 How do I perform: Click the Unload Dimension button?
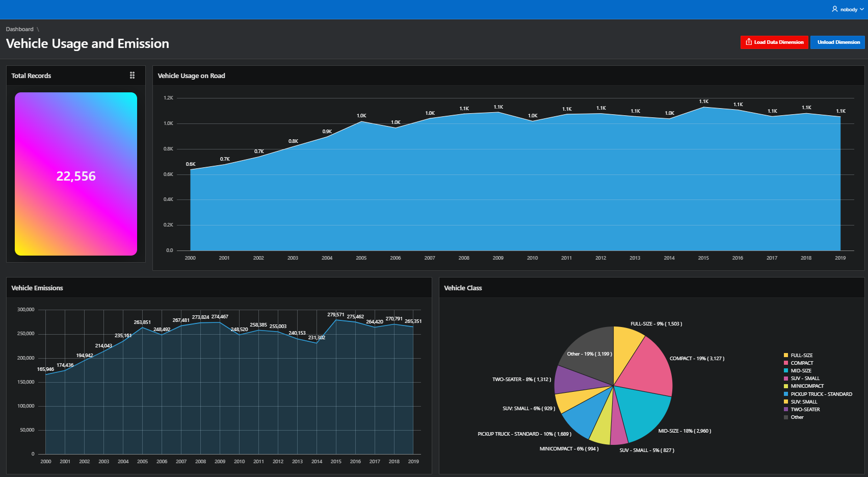(x=838, y=42)
